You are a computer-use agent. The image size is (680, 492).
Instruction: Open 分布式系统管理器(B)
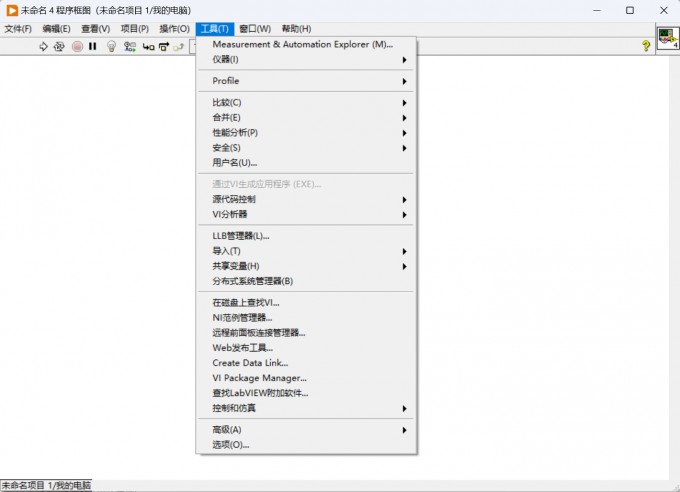click(x=306, y=281)
